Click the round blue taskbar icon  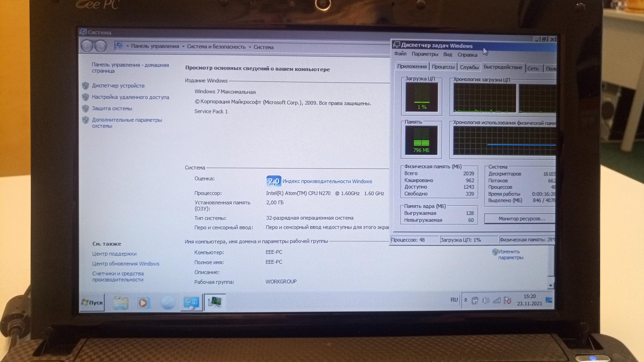[168, 303]
